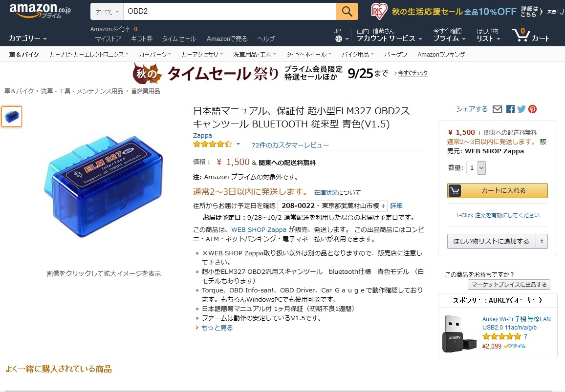Select the blue ELM327 product thumbnail
This screenshot has width=565, height=392.
(x=12, y=117)
